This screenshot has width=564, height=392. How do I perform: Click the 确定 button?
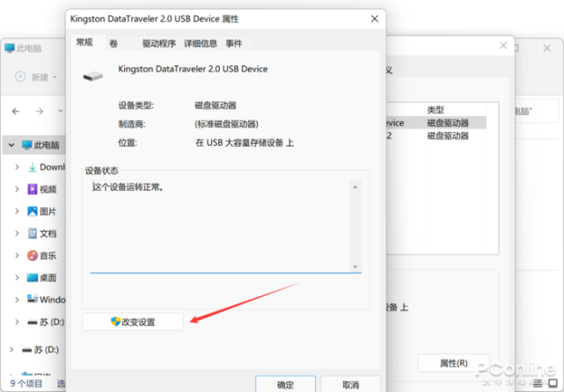point(286,384)
